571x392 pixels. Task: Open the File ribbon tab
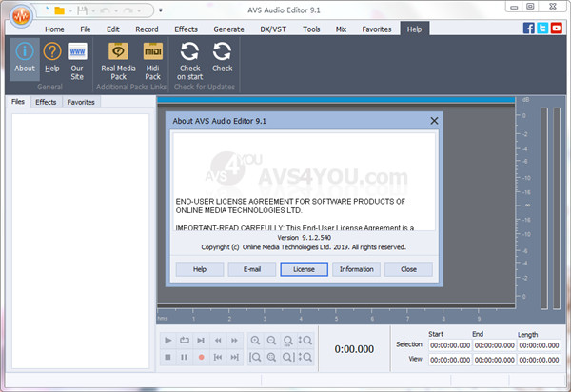[x=86, y=29]
